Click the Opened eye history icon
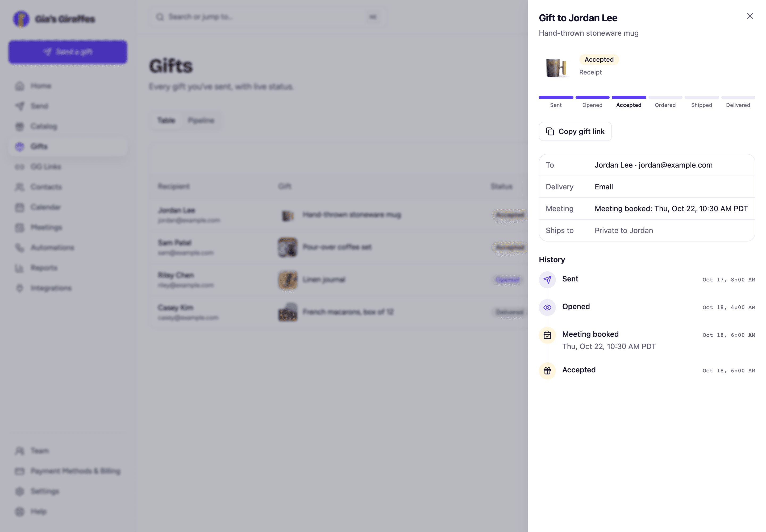The image size is (766, 532). [547, 307]
